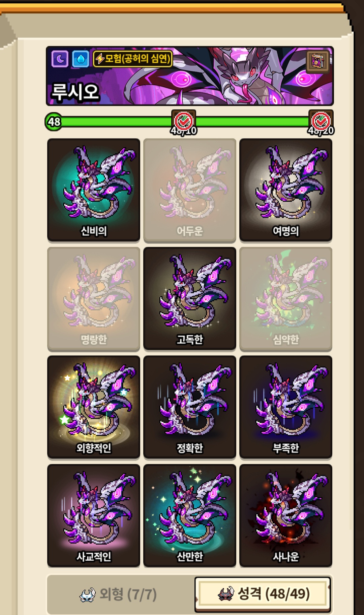The height and width of the screenshot is (615, 364).
Task: Tap the dragon icon on 외형 tab
Action: [88, 594]
